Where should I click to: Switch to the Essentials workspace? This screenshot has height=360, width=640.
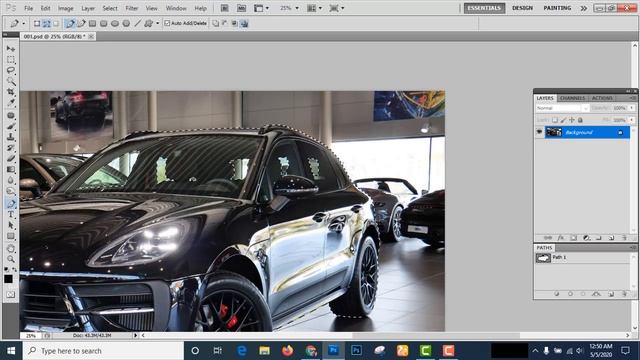click(x=484, y=8)
